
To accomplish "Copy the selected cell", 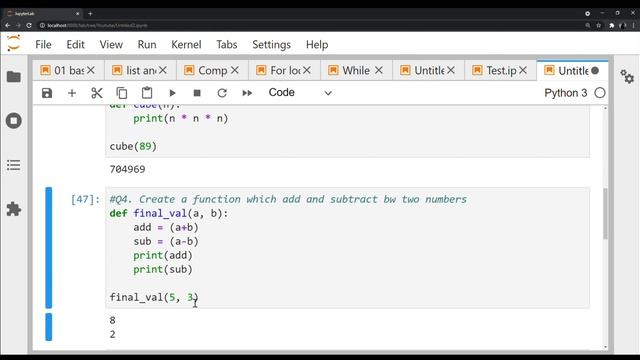I will pos(122,93).
